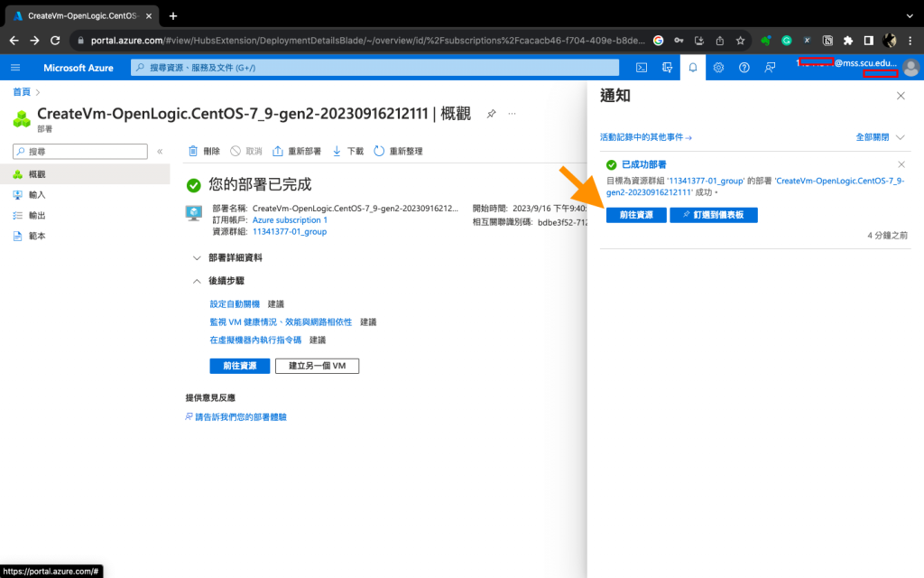Image resolution: width=924 pixels, height=578 pixels.
Task: Open portal settings gear icon
Action: tap(718, 68)
